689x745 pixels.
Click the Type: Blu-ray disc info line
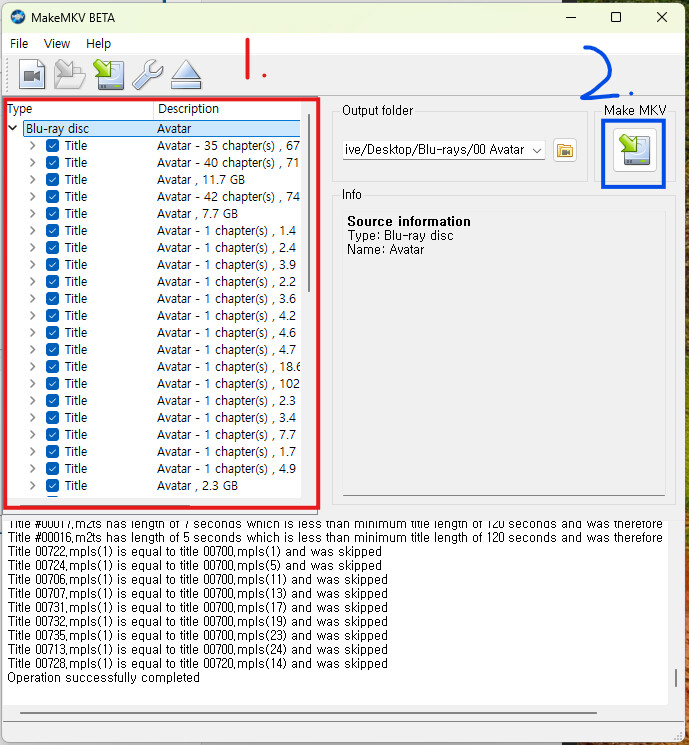click(400, 236)
